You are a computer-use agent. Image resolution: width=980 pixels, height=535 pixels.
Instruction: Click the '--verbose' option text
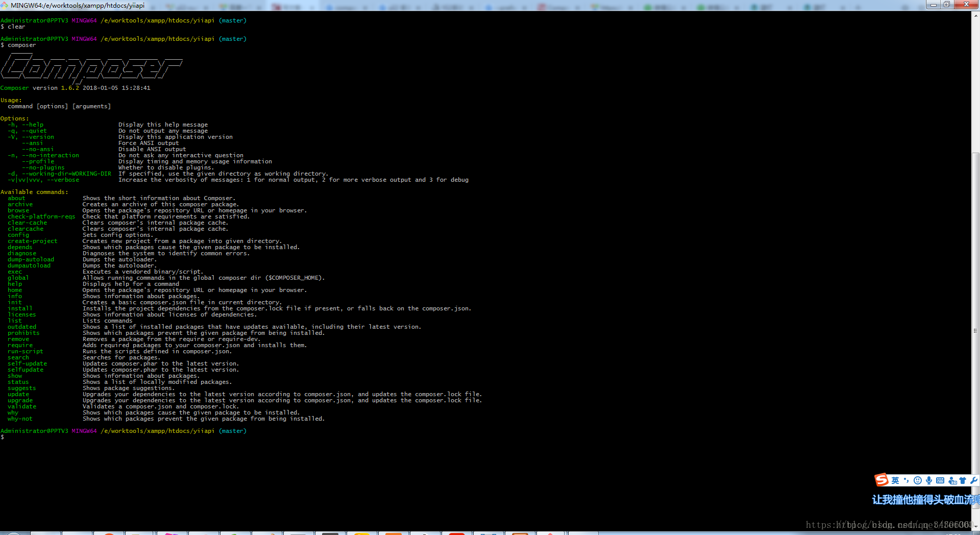tap(63, 180)
